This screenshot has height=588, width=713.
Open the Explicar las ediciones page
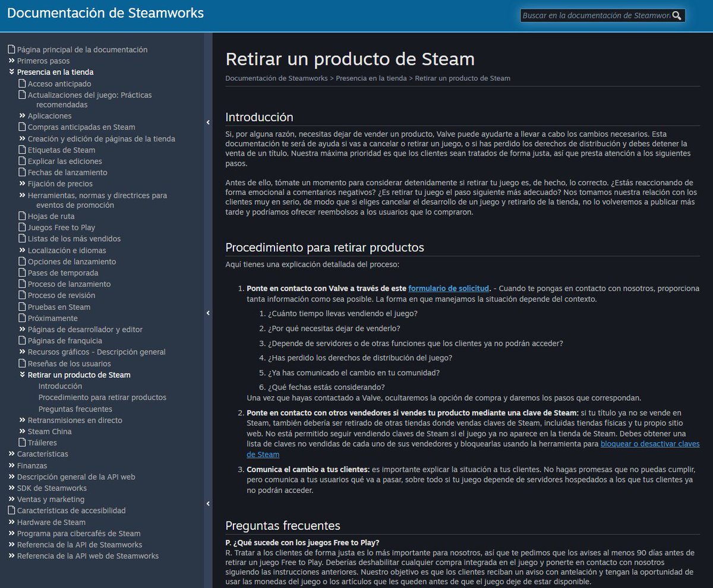pos(65,162)
